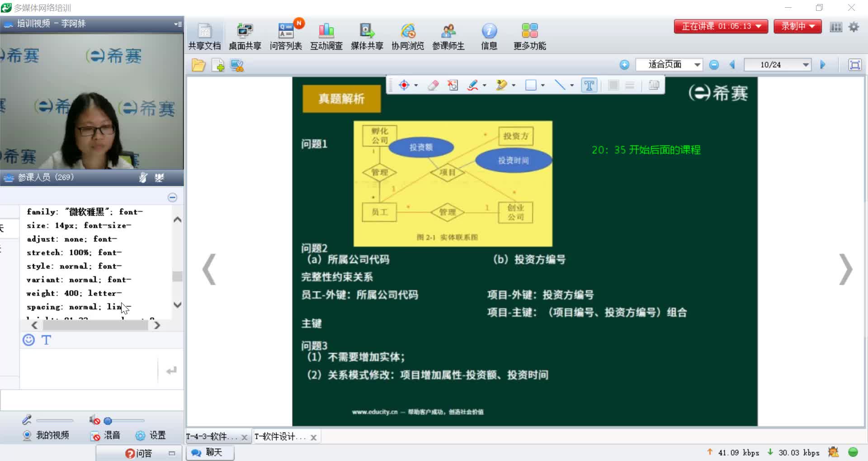Mute the speaker volume icon
The height and width of the screenshot is (461, 868).
click(94, 420)
